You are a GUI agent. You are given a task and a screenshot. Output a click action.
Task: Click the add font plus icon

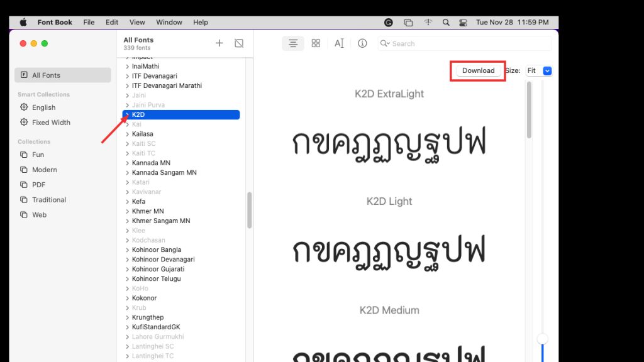(219, 43)
